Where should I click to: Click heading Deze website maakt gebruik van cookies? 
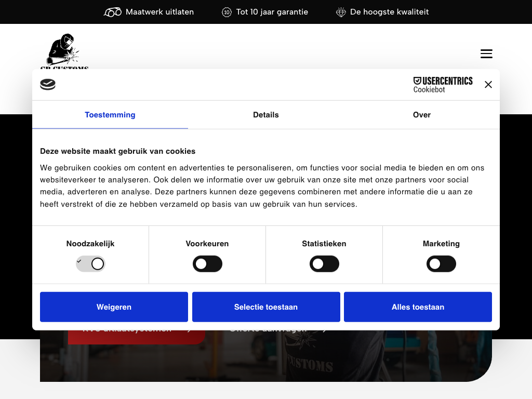coord(118,151)
